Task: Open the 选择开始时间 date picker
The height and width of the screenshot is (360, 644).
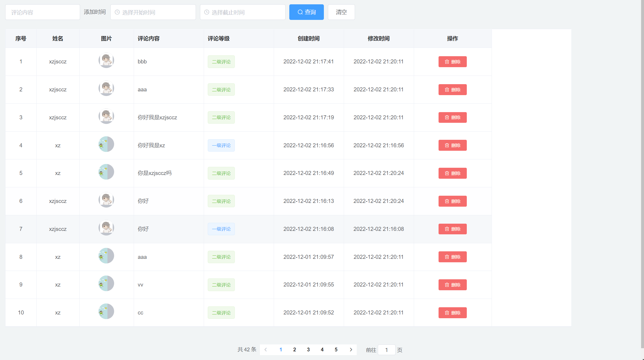Action: pos(153,12)
